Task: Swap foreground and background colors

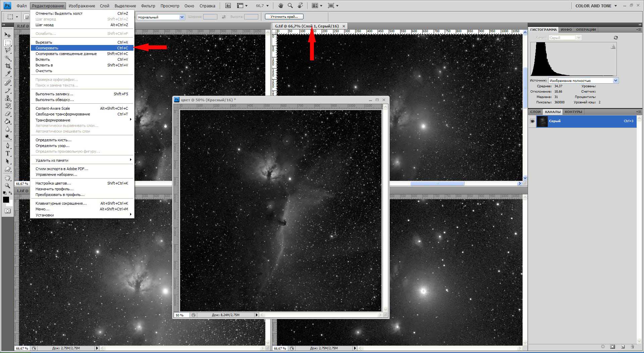Action: (x=11, y=193)
